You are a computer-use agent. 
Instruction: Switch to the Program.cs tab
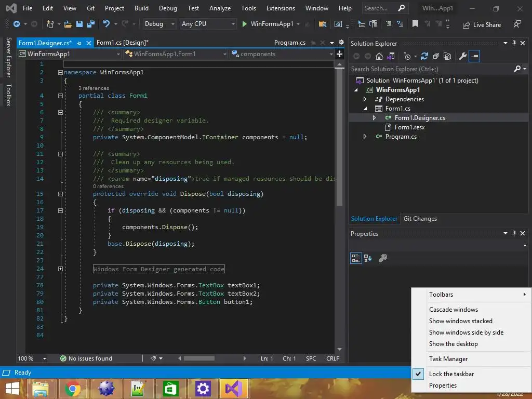tap(290, 43)
